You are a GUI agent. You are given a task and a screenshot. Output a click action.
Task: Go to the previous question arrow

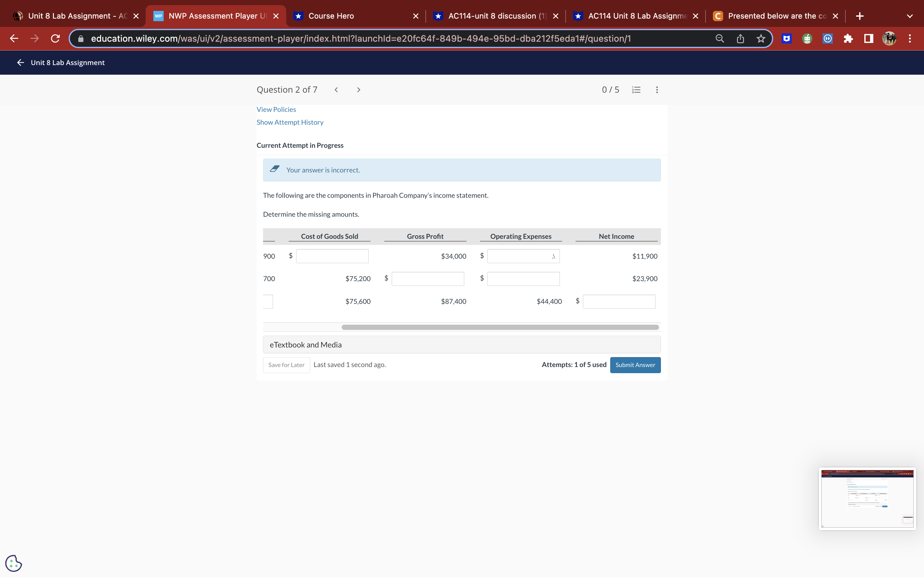coord(336,90)
